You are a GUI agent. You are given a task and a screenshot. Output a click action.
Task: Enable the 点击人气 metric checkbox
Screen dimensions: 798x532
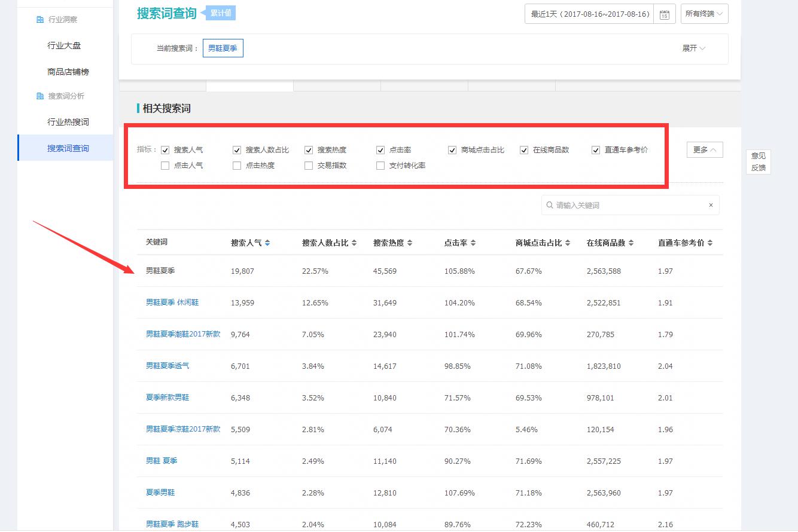tap(165, 165)
